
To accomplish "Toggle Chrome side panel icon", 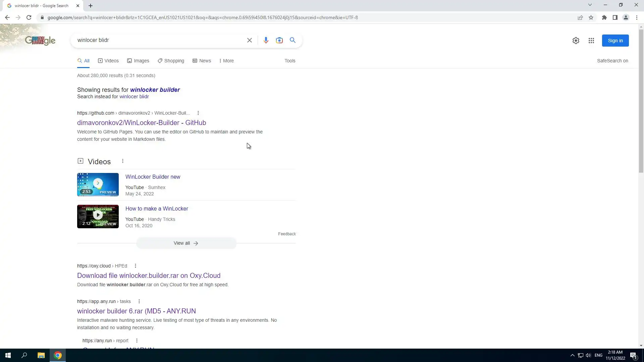I will [615, 17].
